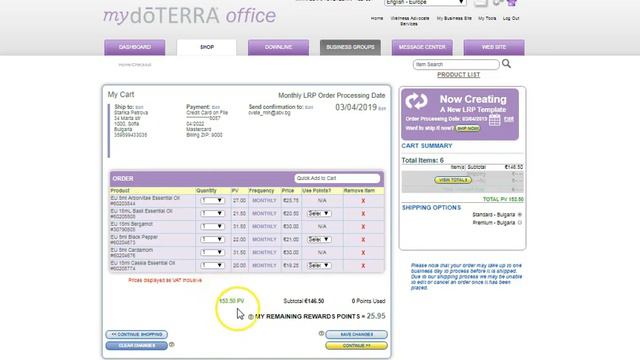Click the Save Changes button

(x=356, y=334)
